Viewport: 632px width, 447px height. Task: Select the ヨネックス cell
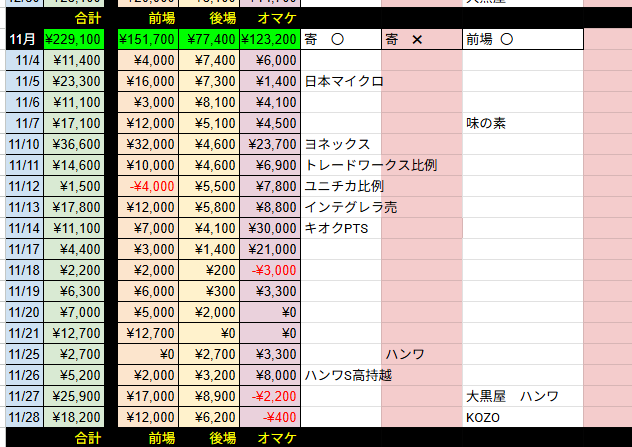point(340,144)
